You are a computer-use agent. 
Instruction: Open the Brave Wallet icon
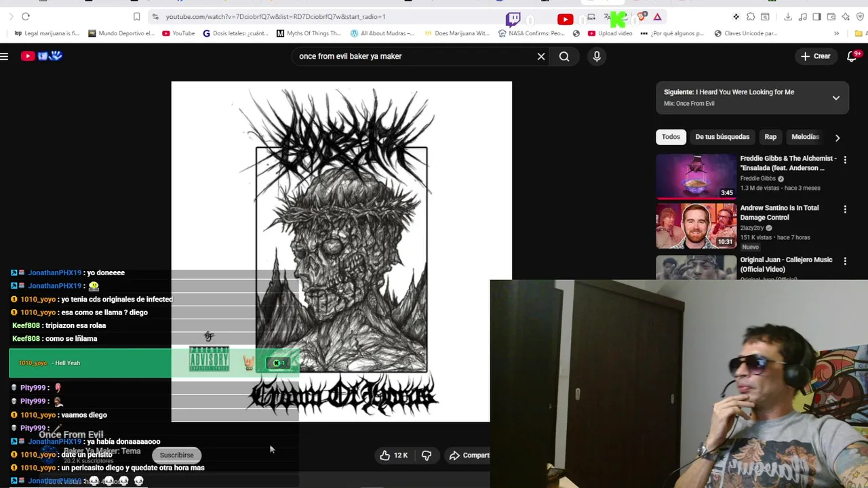click(831, 16)
